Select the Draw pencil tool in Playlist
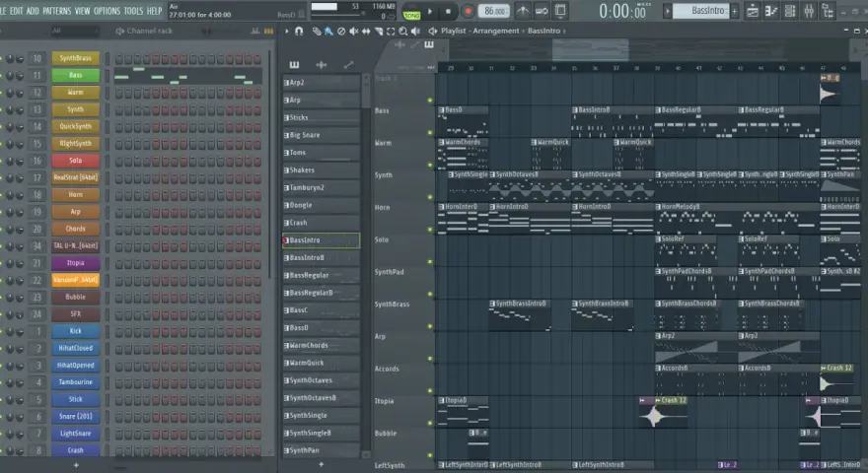The height and width of the screenshot is (473, 868). (317, 32)
